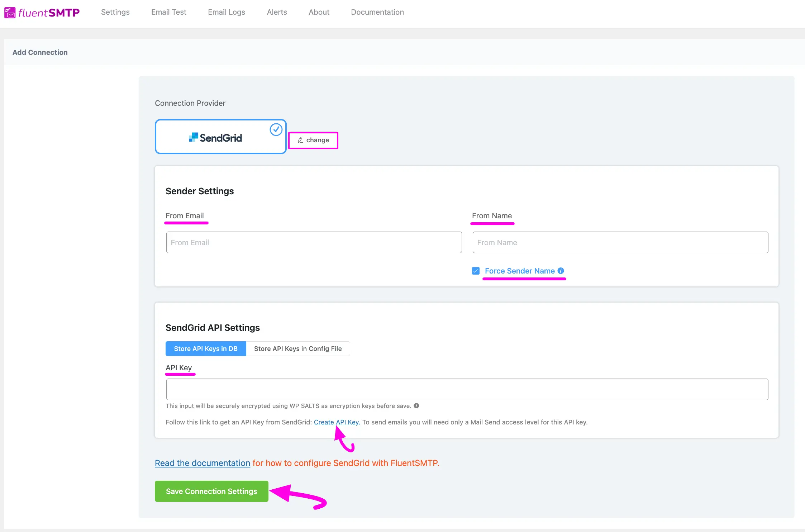Click the SendGrid selected checkmark icon
The width and height of the screenshot is (805, 532).
pyautogui.click(x=276, y=129)
